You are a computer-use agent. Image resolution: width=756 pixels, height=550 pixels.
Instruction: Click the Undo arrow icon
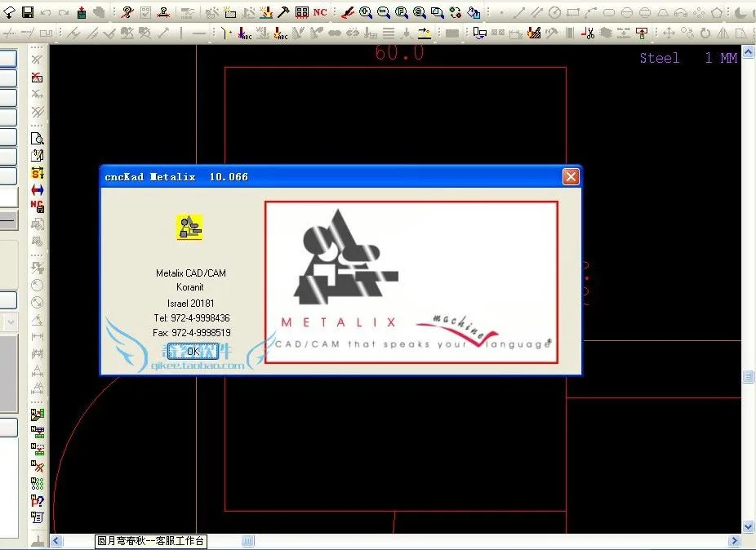(45, 11)
